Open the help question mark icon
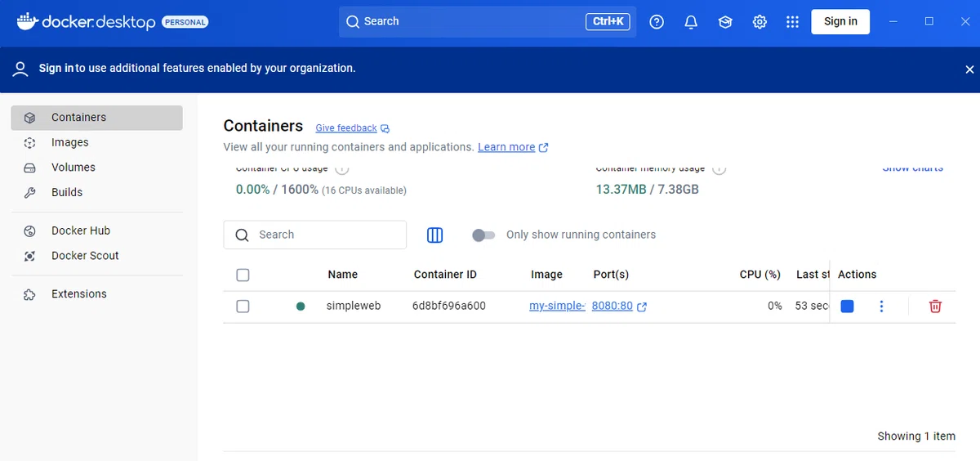The width and height of the screenshot is (980, 461). coord(657,22)
